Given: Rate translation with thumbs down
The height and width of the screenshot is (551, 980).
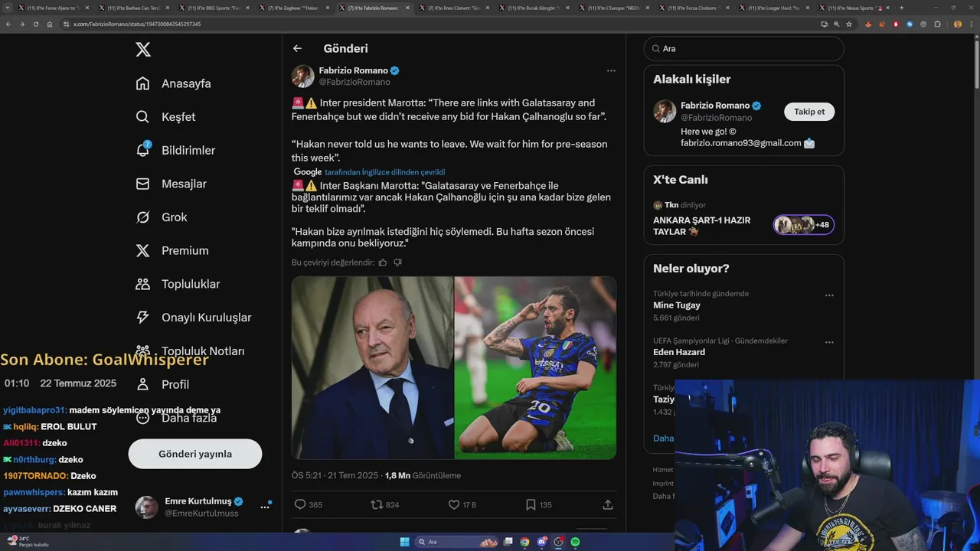Looking at the screenshot, I should point(397,262).
